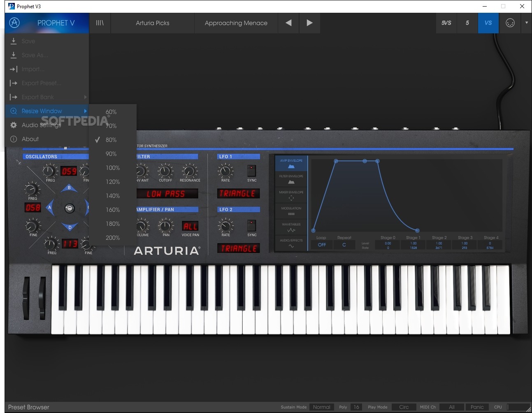The height and width of the screenshot is (413, 532).
Task: Click the Arturia logo menu icon
Action: pos(14,23)
